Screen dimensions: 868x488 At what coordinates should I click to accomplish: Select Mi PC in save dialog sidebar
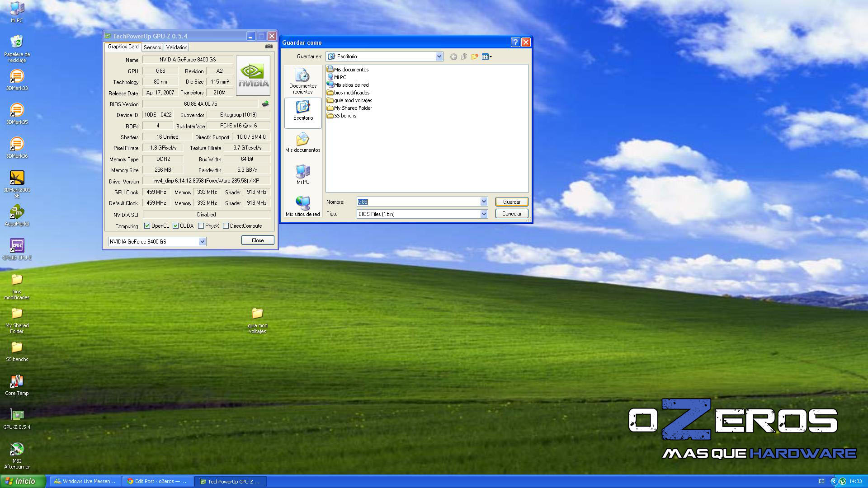(x=303, y=174)
